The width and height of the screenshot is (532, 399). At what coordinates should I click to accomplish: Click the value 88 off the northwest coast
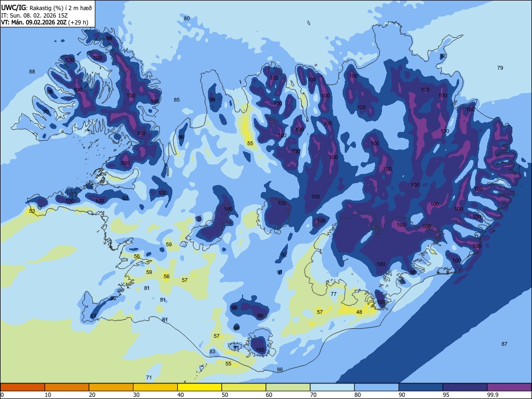[32, 72]
